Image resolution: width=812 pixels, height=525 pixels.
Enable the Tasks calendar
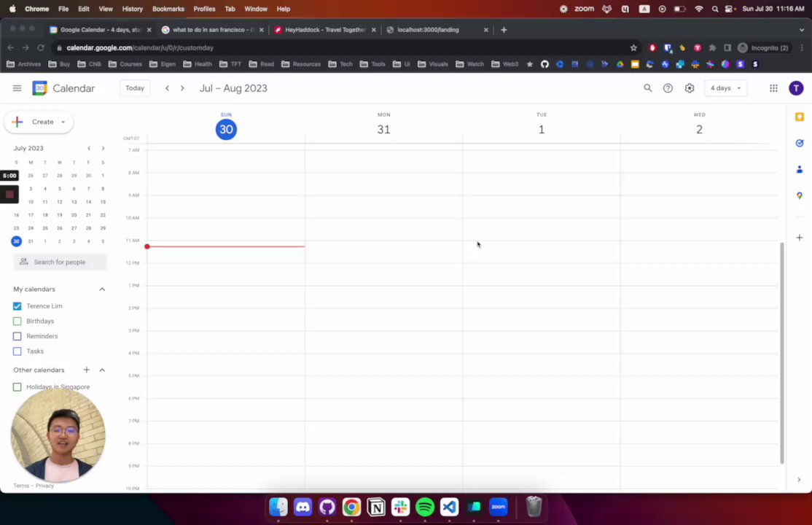click(17, 351)
